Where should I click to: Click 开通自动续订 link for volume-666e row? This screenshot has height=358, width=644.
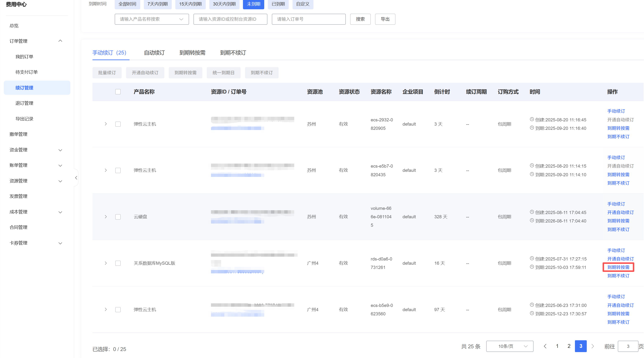621,213
